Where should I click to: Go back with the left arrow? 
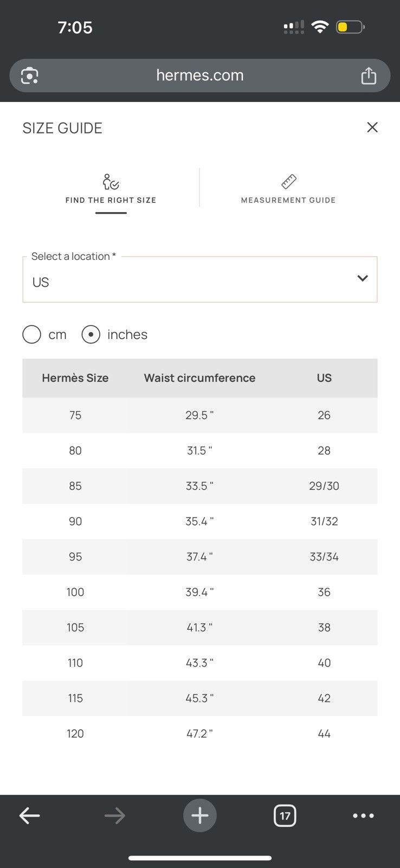tap(30, 815)
